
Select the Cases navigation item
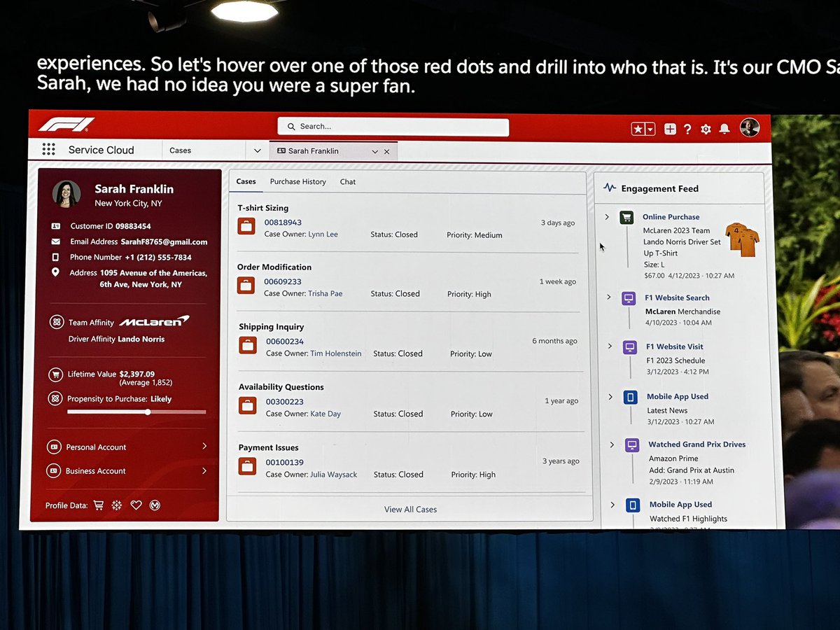pos(180,150)
